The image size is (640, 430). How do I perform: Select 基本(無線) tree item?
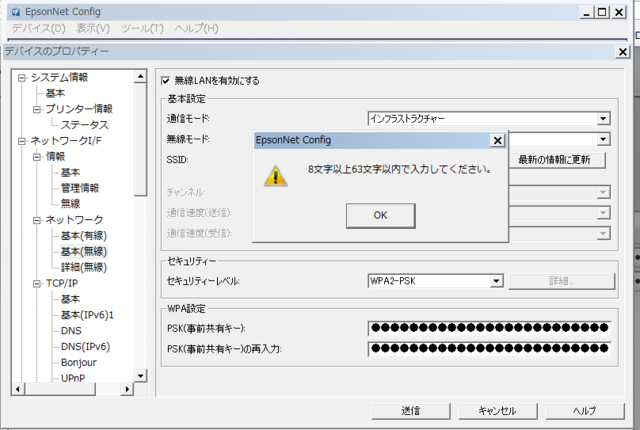tap(84, 252)
